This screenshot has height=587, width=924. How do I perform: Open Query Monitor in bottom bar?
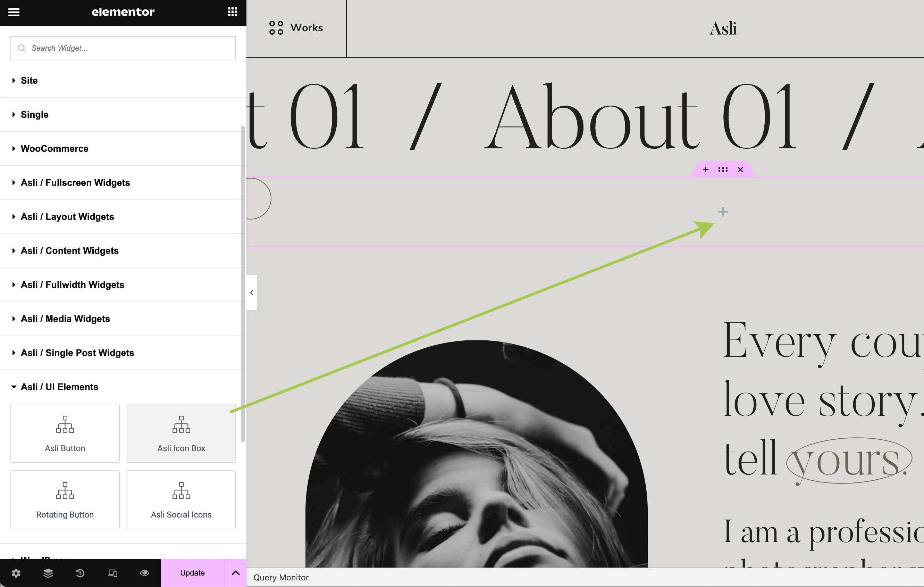[281, 577]
